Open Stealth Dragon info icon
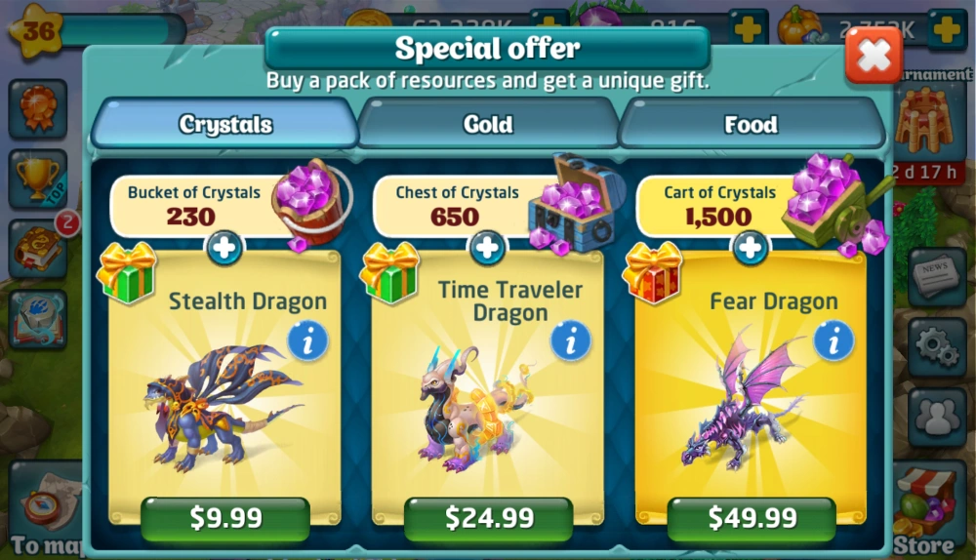 [x=307, y=341]
